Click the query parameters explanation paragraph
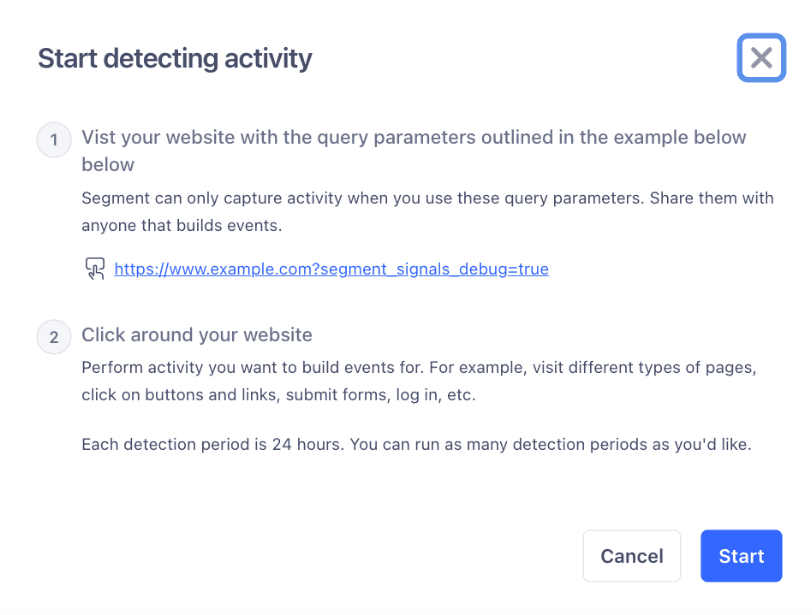The height and width of the screenshot is (615, 812). pyautogui.click(x=427, y=211)
